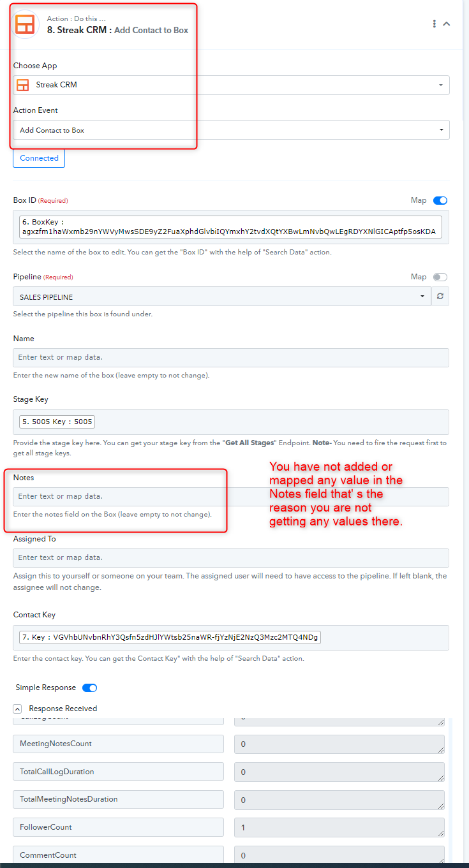The height and width of the screenshot is (868, 469).
Task: Click the CommentCount label field
Action: coord(118,855)
